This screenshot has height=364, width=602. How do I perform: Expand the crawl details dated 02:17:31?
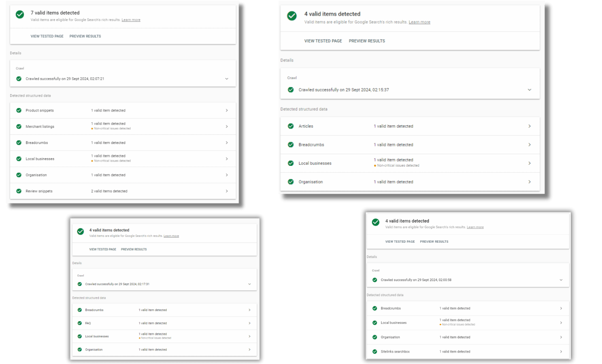click(x=249, y=284)
